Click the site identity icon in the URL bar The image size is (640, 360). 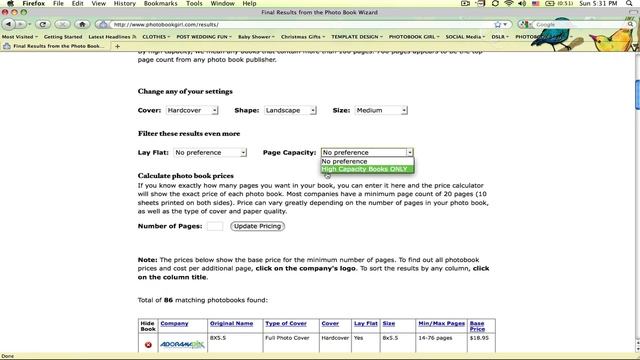(103, 24)
